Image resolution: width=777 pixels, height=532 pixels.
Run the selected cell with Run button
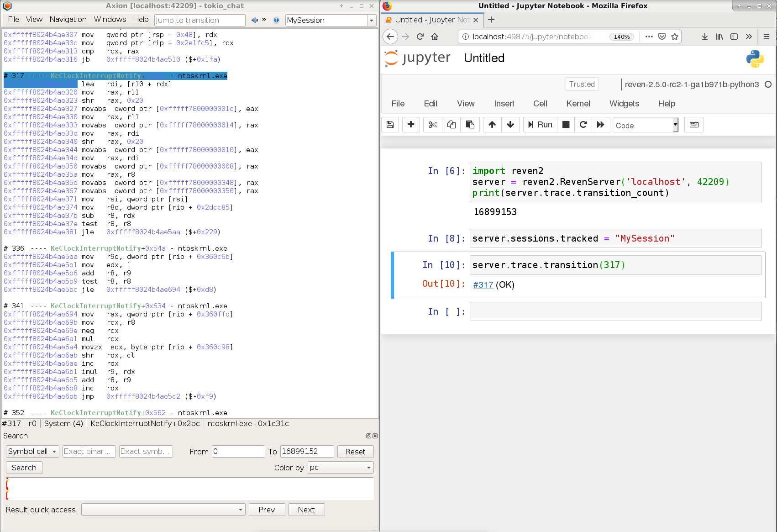tap(540, 125)
